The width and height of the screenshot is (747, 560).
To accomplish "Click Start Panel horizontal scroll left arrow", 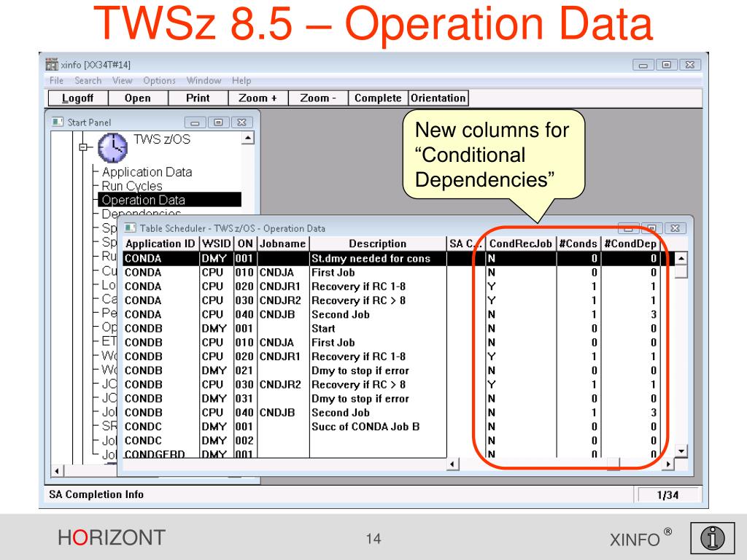I will (57, 471).
